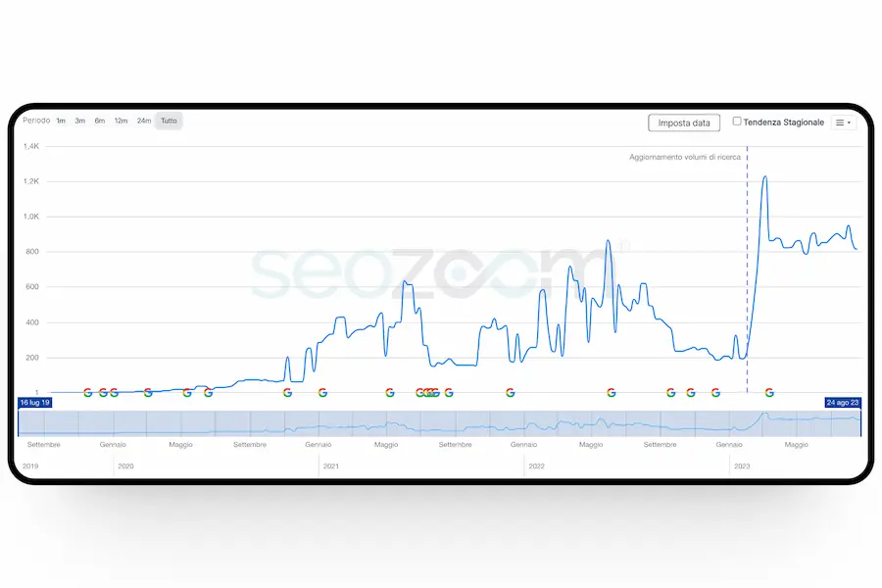
Task: Click the first Google update marker on the left
Action: [x=88, y=392]
